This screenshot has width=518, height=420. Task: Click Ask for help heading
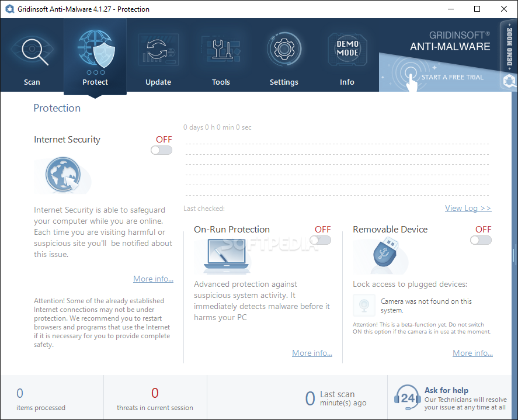[446, 390]
